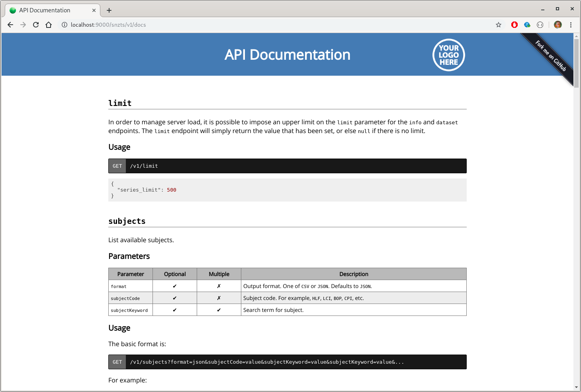Open the round outlined extension icon
This screenshot has width=581, height=392.
tap(540, 25)
